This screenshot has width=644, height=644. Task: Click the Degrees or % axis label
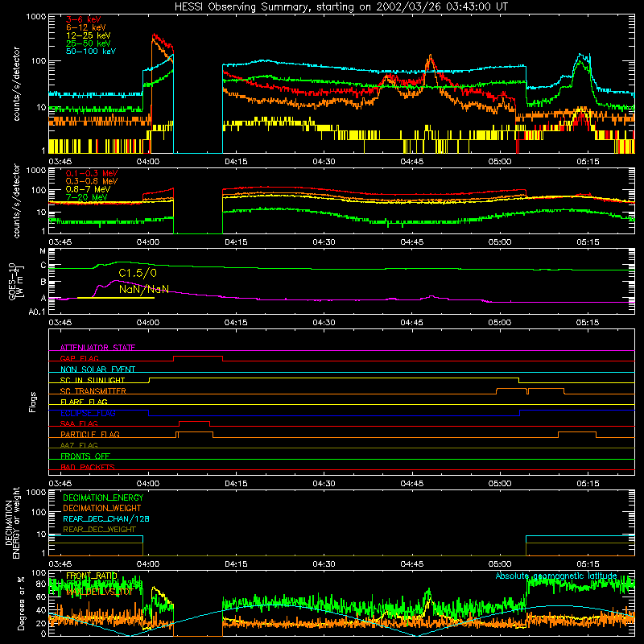coord(21,603)
